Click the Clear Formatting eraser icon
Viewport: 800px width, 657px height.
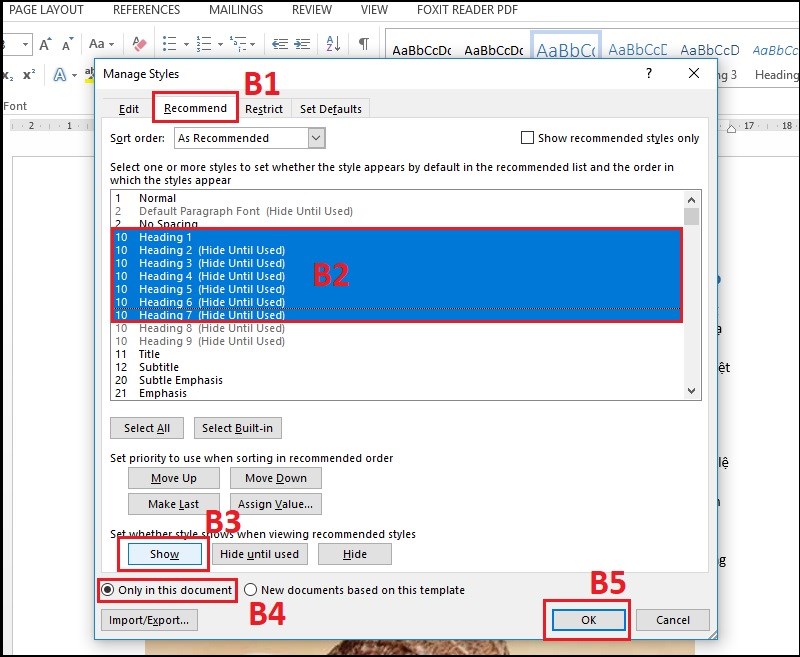tap(139, 44)
